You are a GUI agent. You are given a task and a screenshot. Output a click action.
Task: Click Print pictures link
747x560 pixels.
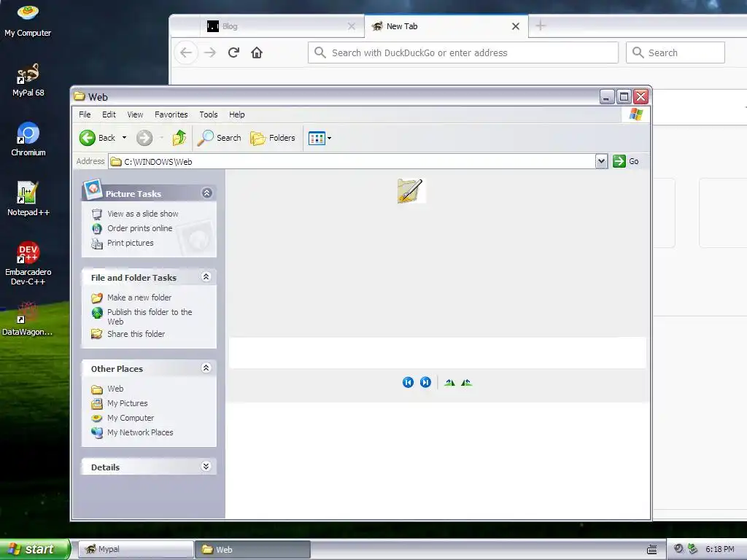130,243
